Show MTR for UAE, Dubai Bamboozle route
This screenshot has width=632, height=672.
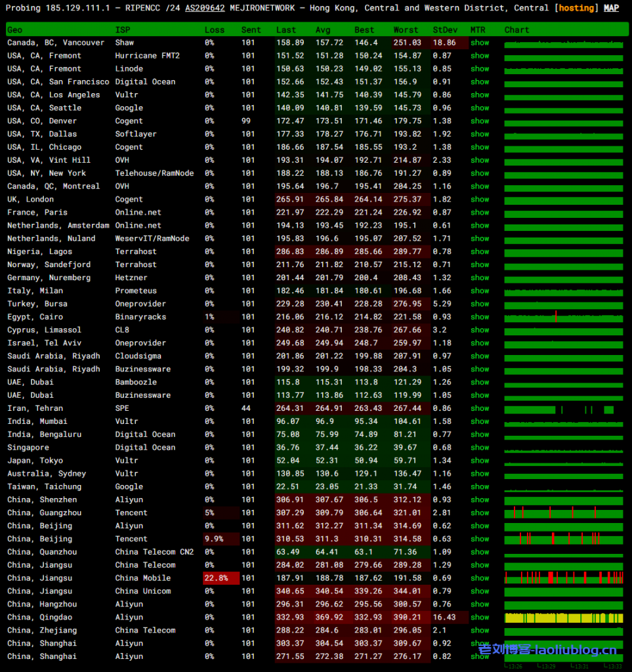click(x=480, y=382)
